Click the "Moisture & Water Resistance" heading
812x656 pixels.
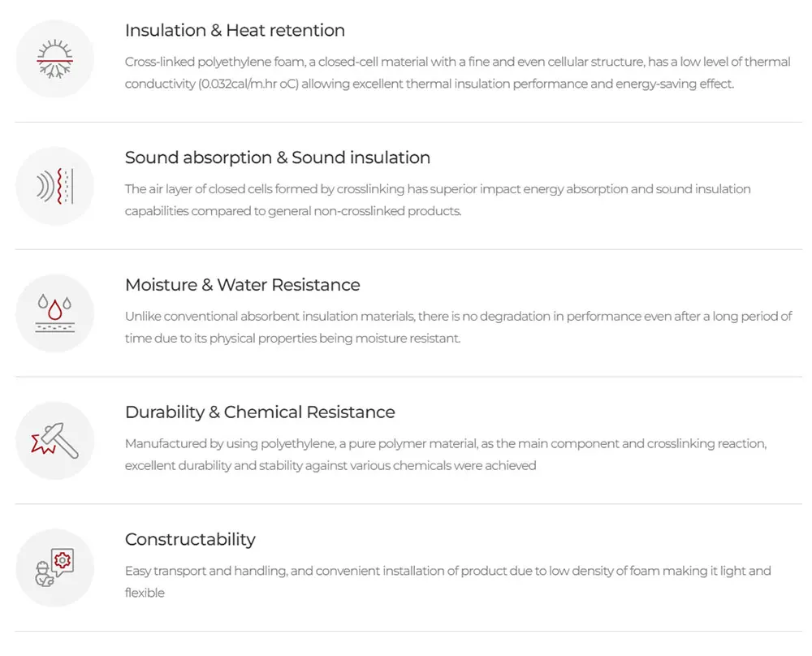pos(242,285)
